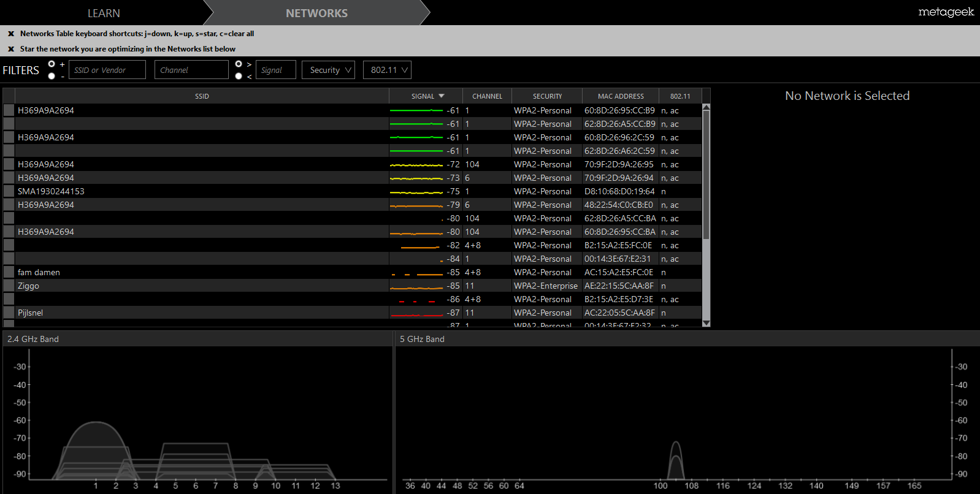980x494 pixels.
Task: Click the metageek logo
Action: tap(946, 12)
